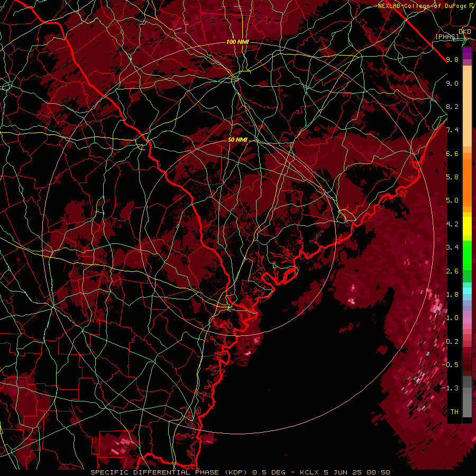The width and height of the screenshot is (476, 476).
Task: Click the 9.0 value on the scale
Action: 452,83
